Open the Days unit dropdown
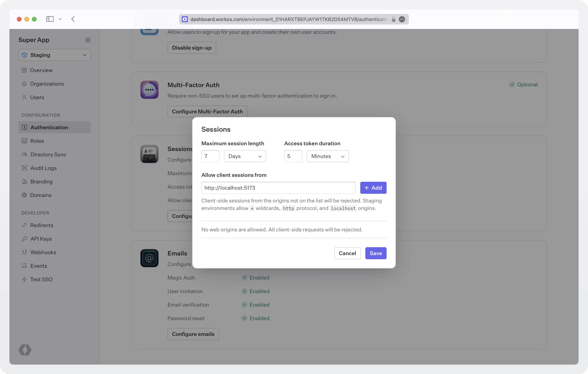588x374 pixels. point(245,156)
